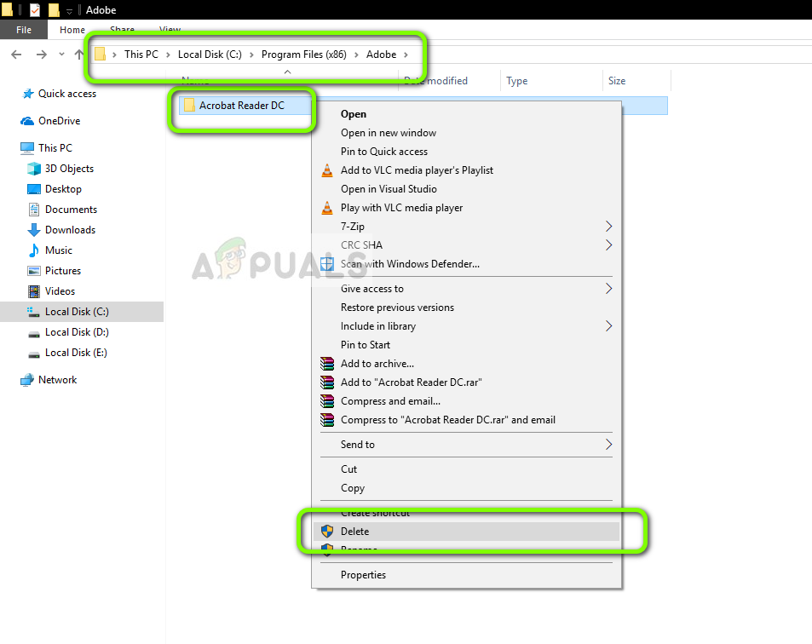Click This PC breadcrumb in address bar

[141, 55]
